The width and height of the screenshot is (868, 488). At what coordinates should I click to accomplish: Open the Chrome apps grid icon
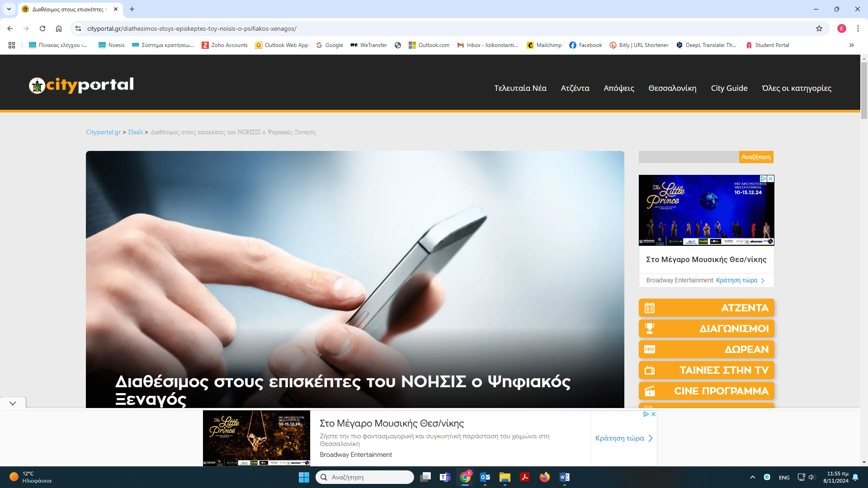tap(12, 45)
